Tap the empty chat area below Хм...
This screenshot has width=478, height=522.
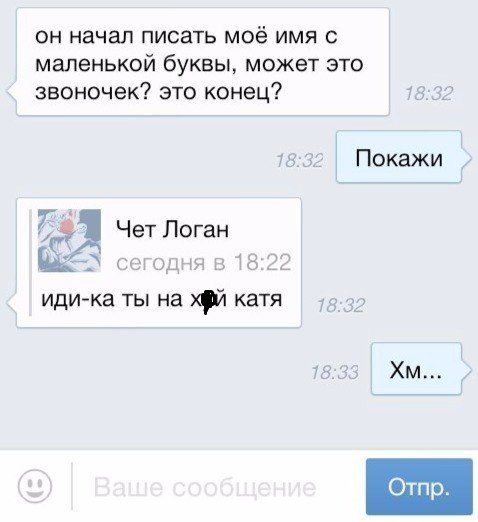[239, 422]
